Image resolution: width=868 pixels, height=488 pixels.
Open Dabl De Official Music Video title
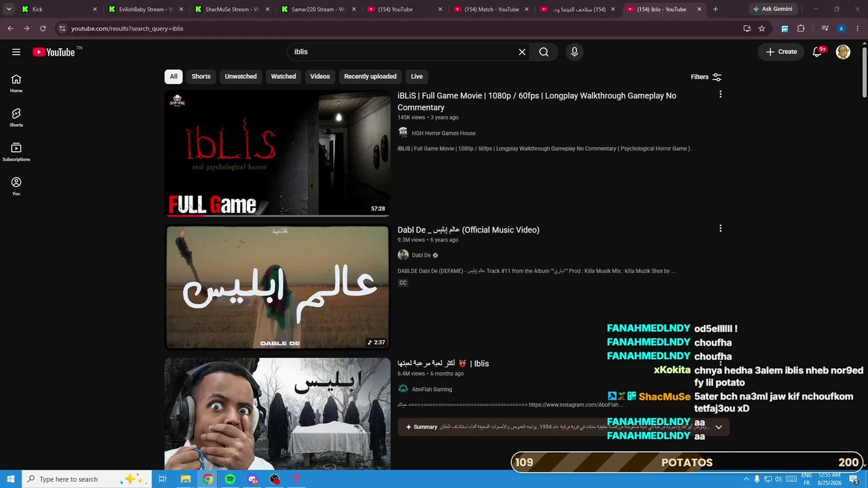tap(469, 230)
